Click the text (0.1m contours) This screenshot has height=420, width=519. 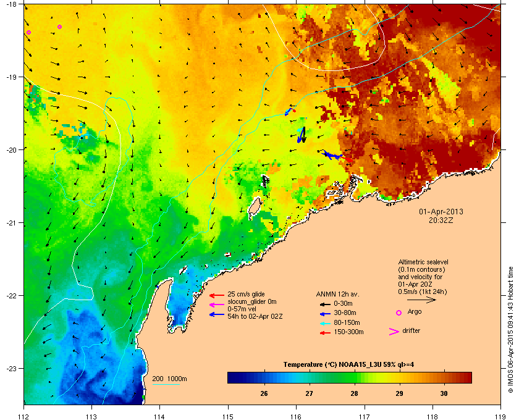point(421,269)
